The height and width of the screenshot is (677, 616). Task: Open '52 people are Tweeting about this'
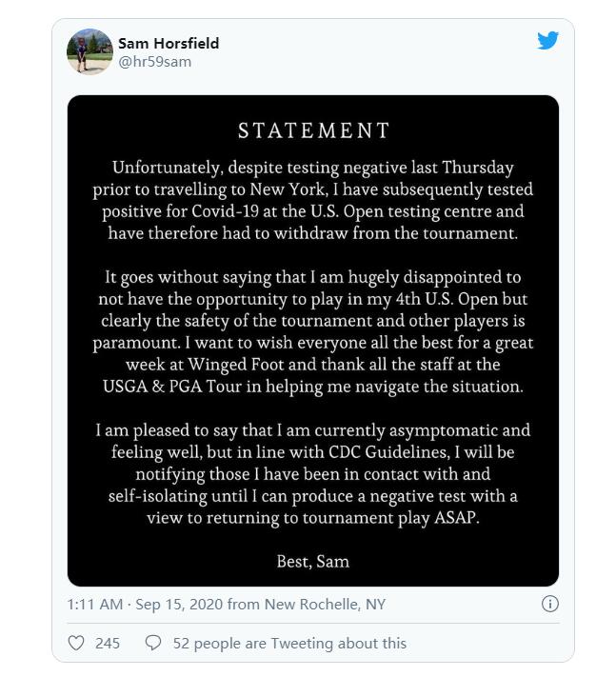[x=289, y=644]
